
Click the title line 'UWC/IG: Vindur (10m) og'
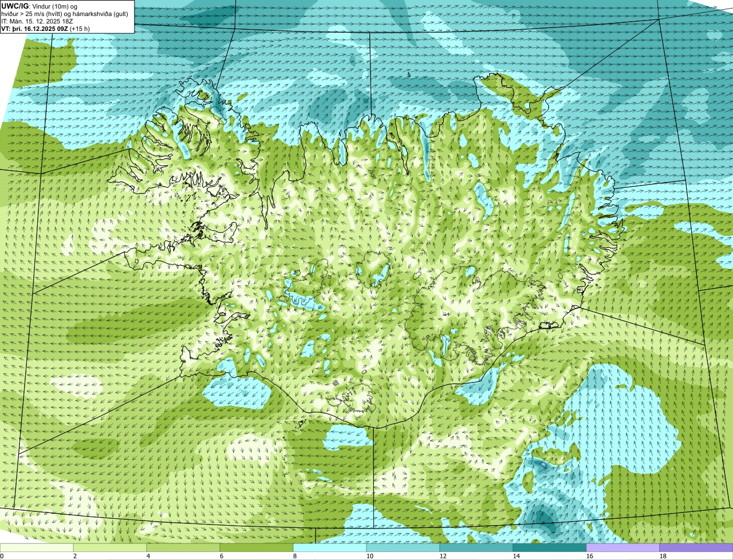40,6
